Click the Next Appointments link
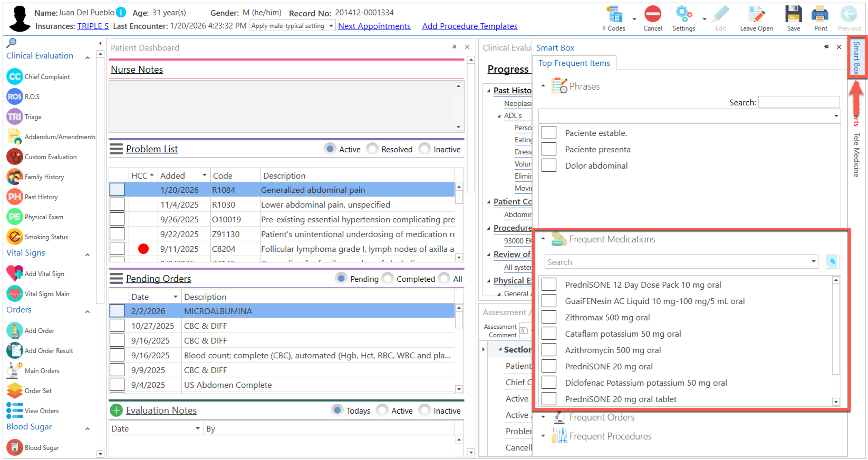 click(374, 26)
